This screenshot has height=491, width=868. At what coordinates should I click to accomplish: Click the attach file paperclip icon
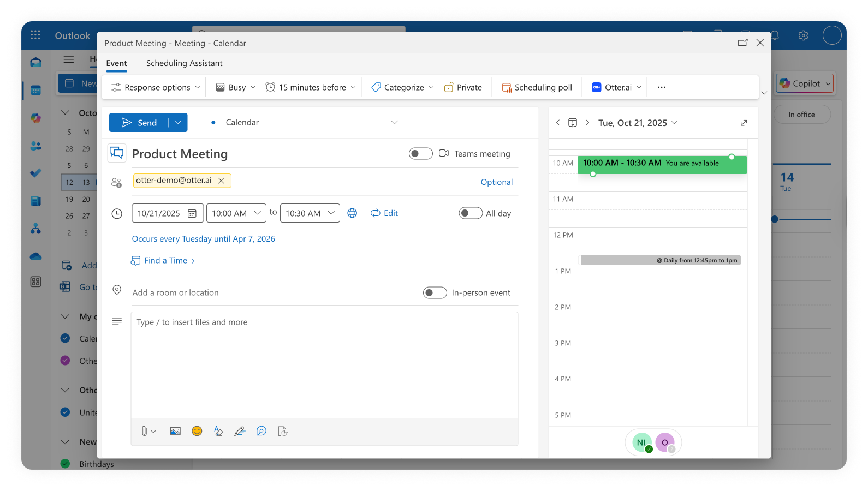pyautogui.click(x=144, y=431)
